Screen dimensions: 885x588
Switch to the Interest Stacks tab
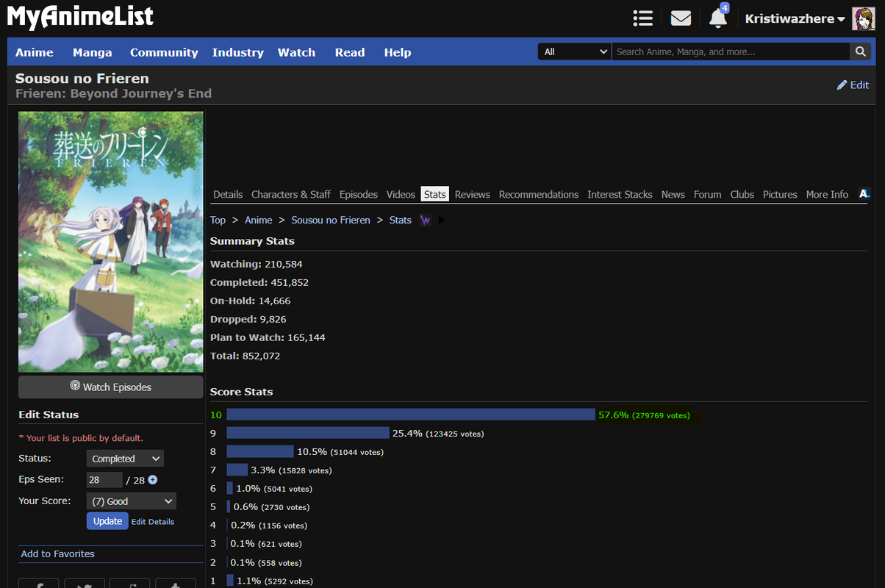click(620, 194)
